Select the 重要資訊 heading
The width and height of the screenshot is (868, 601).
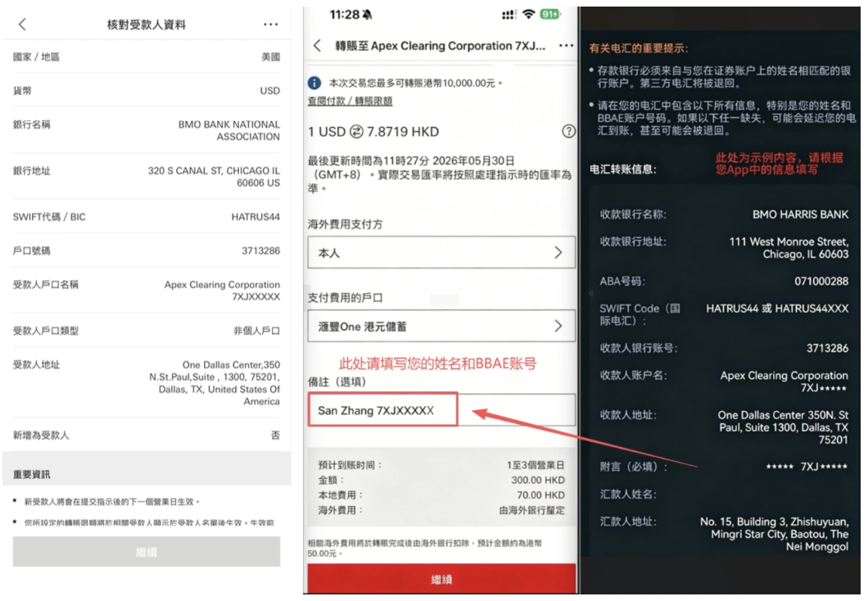pyautogui.click(x=32, y=474)
